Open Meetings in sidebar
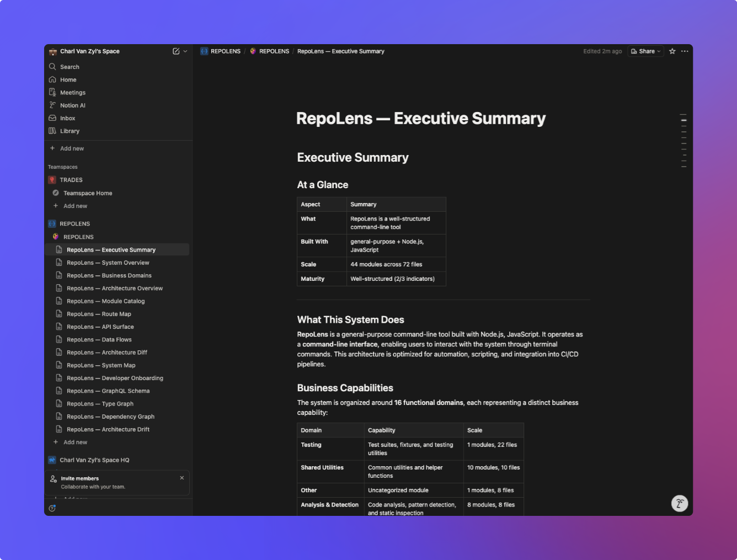 coord(118,92)
